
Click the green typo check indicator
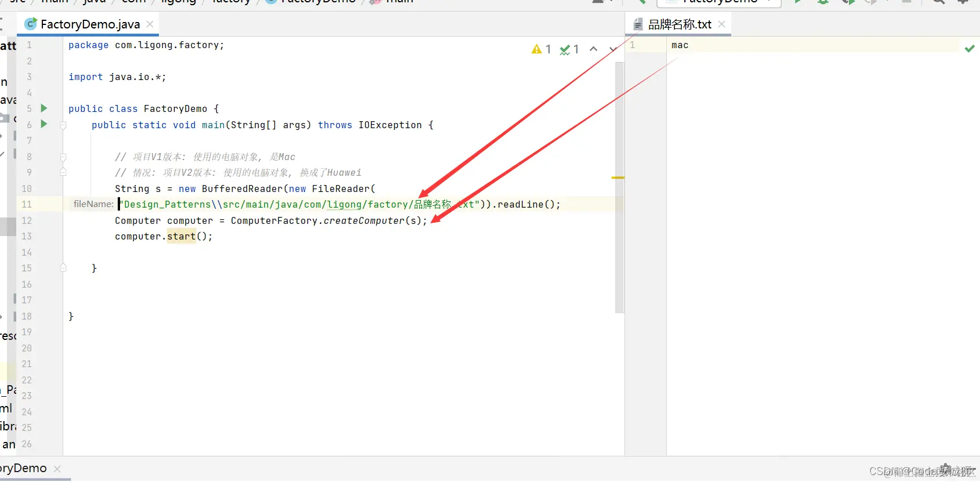click(x=569, y=49)
